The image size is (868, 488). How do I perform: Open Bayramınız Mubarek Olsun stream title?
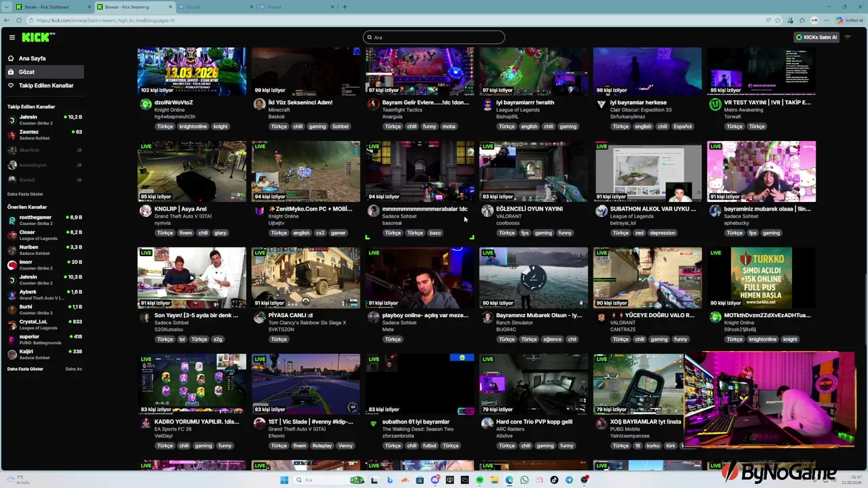[539, 315]
